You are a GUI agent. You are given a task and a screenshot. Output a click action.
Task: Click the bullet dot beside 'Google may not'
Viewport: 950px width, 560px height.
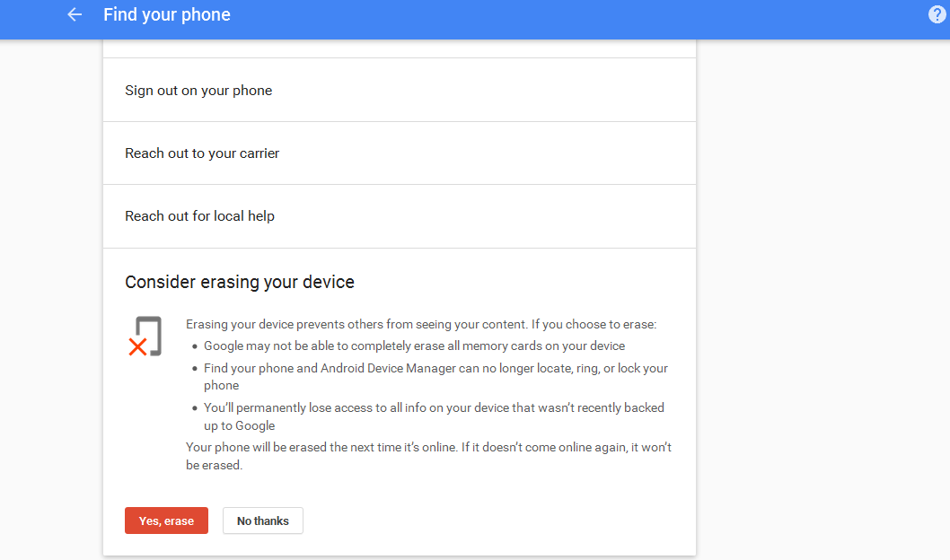coord(194,346)
